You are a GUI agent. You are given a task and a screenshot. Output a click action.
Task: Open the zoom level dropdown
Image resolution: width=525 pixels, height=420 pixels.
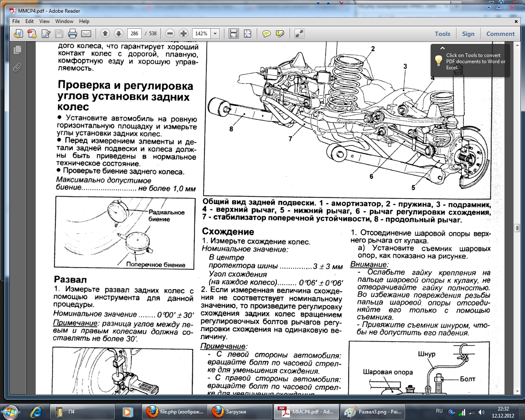[215, 34]
